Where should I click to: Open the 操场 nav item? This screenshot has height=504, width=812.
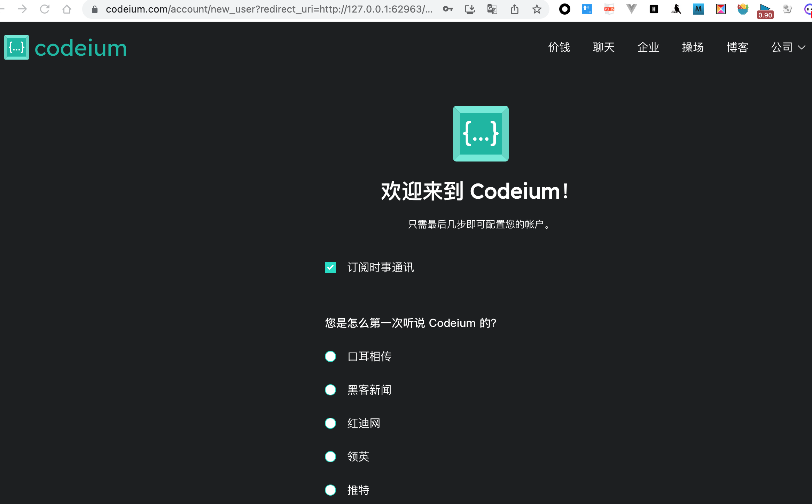[693, 47]
